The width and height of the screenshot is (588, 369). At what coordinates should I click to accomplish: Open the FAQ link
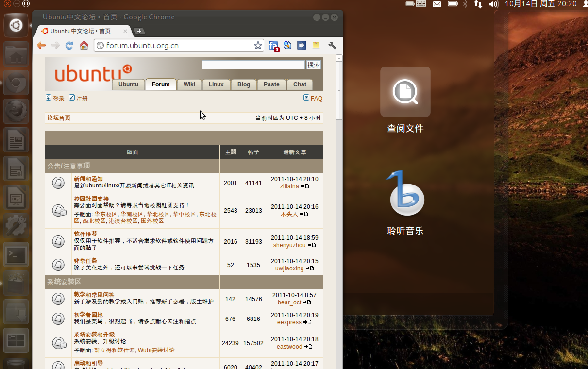[x=317, y=99]
